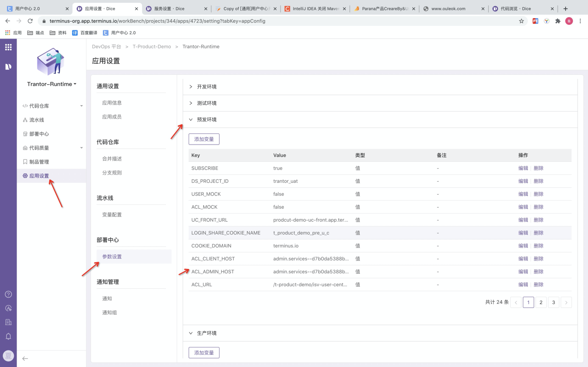Delete the DS_PROJECT_ID variable
The height and width of the screenshot is (367, 588).
(538, 181)
